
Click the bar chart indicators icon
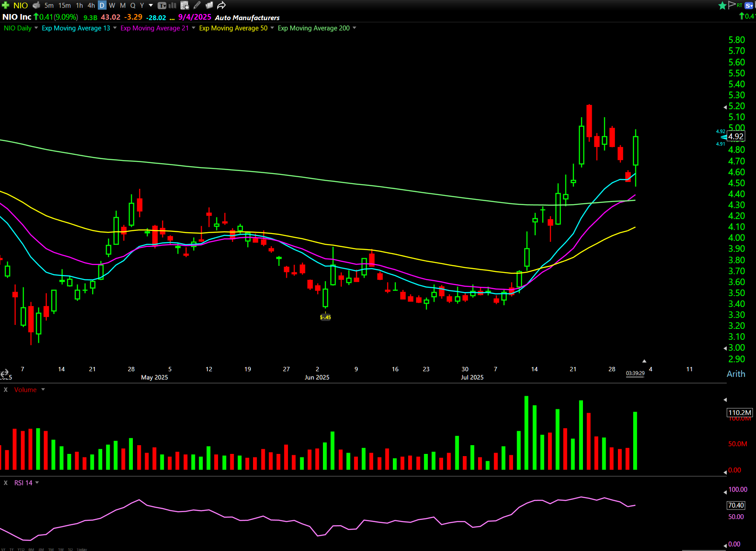pyautogui.click(x=173, y=5)
